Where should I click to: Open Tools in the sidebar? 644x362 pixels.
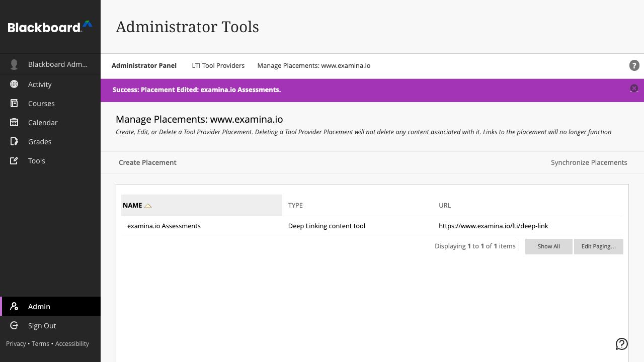[37, 160]
